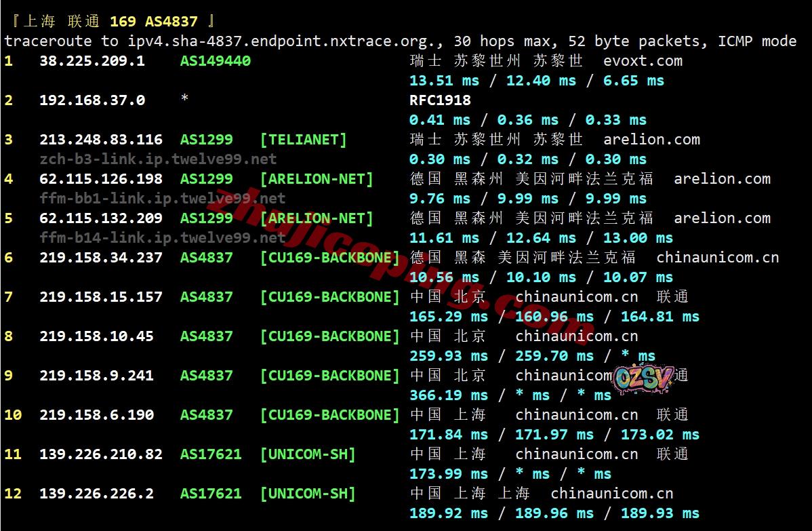Click hostname ffm-bb1-link.ip.twelve99.net
This screenshot has height=531, width=812.
click(x=162, y=199)
